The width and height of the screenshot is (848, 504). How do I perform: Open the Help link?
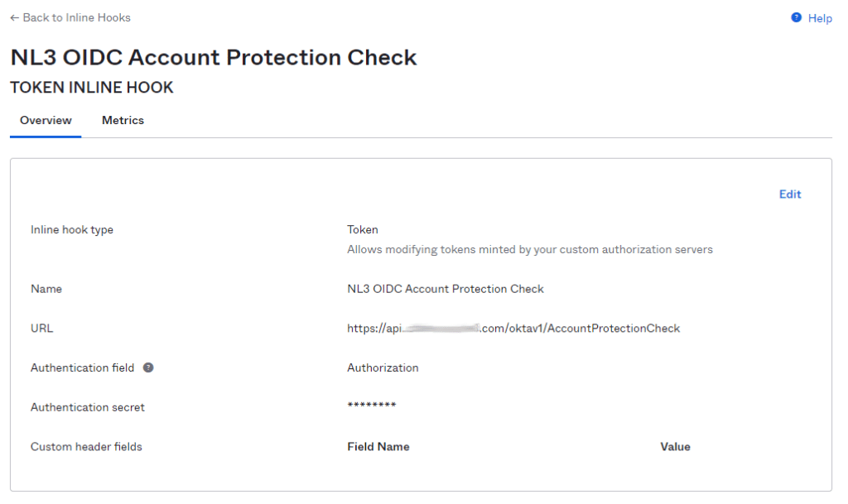pyautogui.click(x=820, y=18)
